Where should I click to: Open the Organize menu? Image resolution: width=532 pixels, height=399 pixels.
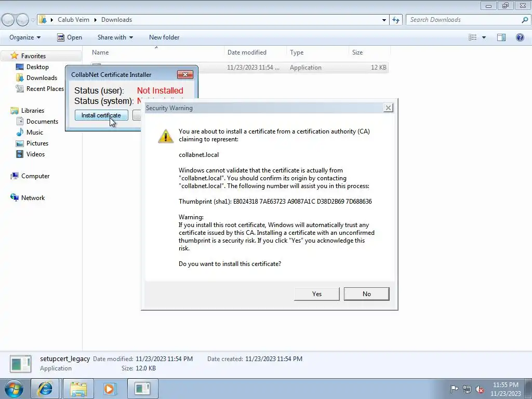pos(25,37)
